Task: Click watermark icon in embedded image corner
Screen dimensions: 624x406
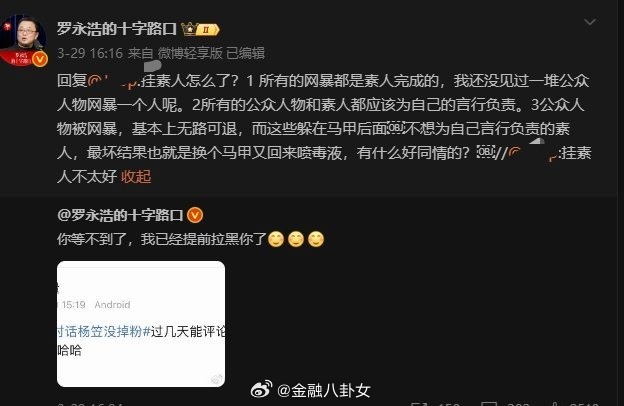Action: (x=216, y=379)
